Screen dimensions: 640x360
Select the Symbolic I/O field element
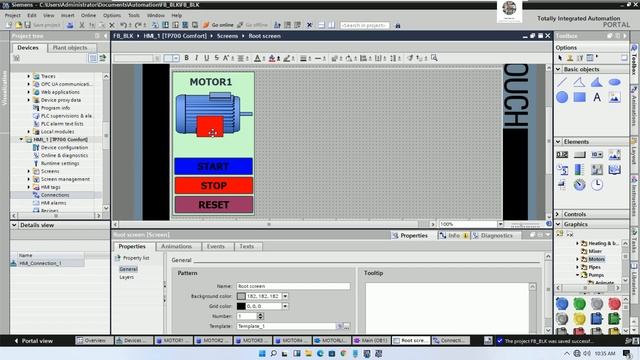(597, 154)
